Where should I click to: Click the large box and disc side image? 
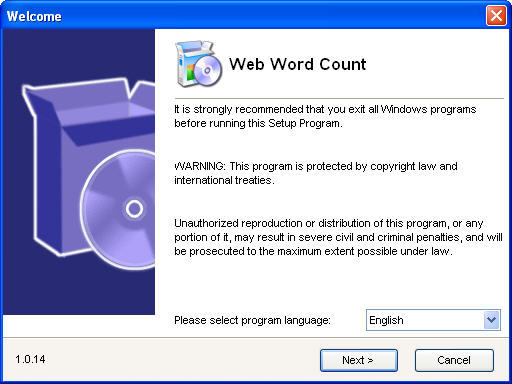pos(79,172)
